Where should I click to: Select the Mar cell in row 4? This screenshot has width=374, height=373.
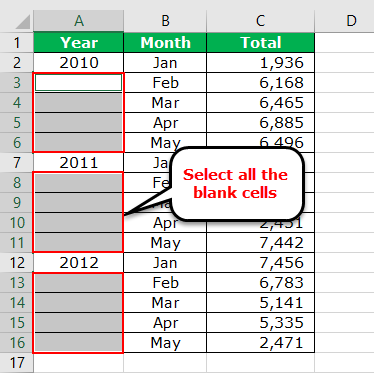165,103
